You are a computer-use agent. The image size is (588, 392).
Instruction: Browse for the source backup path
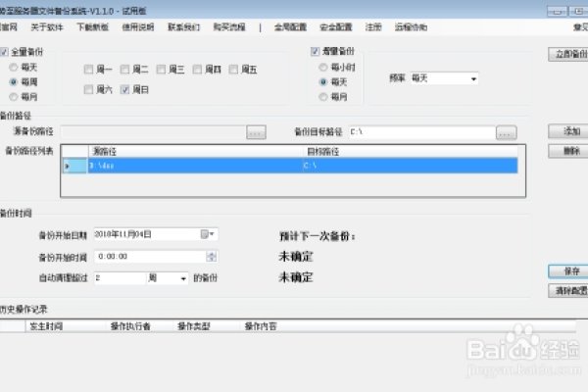coord(256,132)
